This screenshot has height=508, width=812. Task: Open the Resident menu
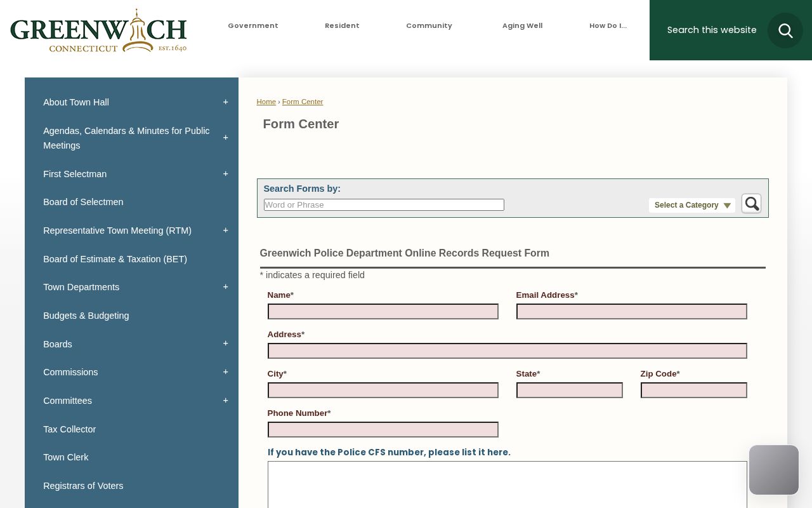[342, 26]
